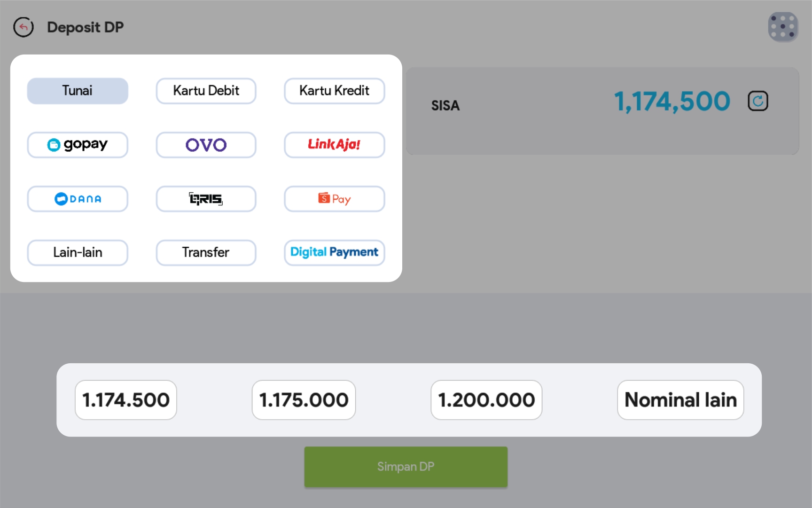Select the 1.200.000 quick amount

pyautogui.click(x=486, y=400)
